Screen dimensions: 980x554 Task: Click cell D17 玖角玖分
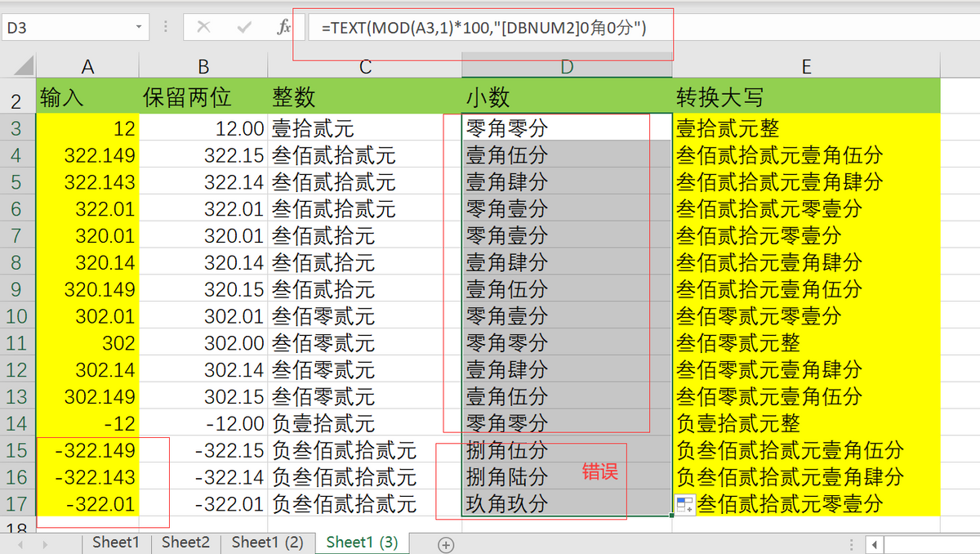point(567,503)
